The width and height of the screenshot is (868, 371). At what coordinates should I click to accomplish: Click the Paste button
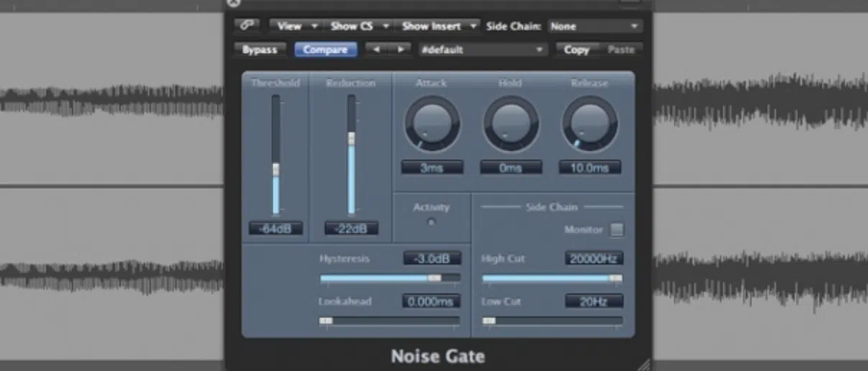[621, 50]
